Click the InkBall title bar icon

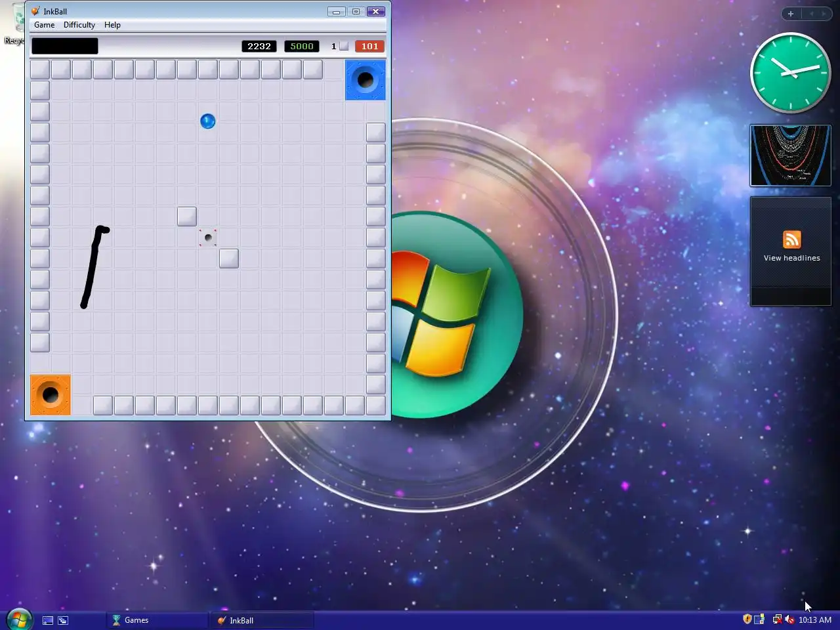coord(35,11)
